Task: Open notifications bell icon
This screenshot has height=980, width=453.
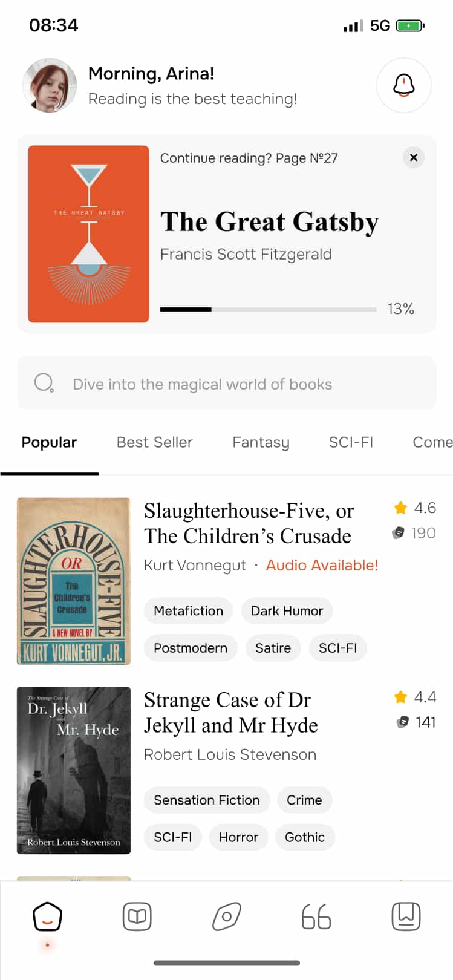Action: click(x=403, y=85)
